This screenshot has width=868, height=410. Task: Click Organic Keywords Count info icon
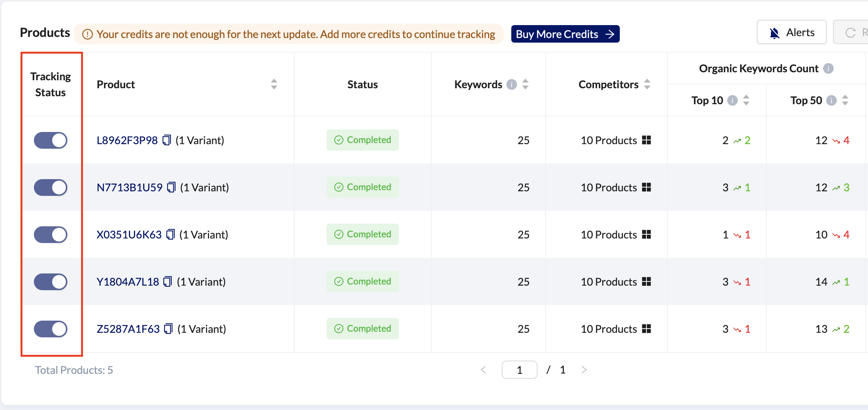828,68
